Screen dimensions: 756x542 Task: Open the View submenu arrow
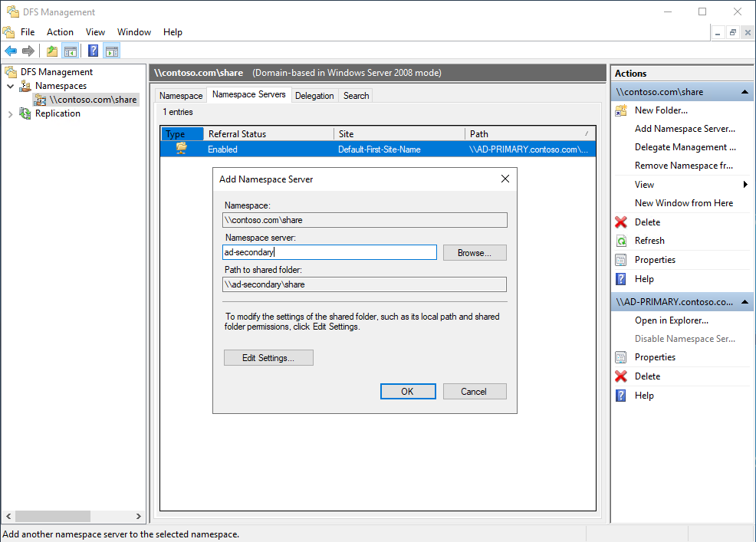point(745,185)
